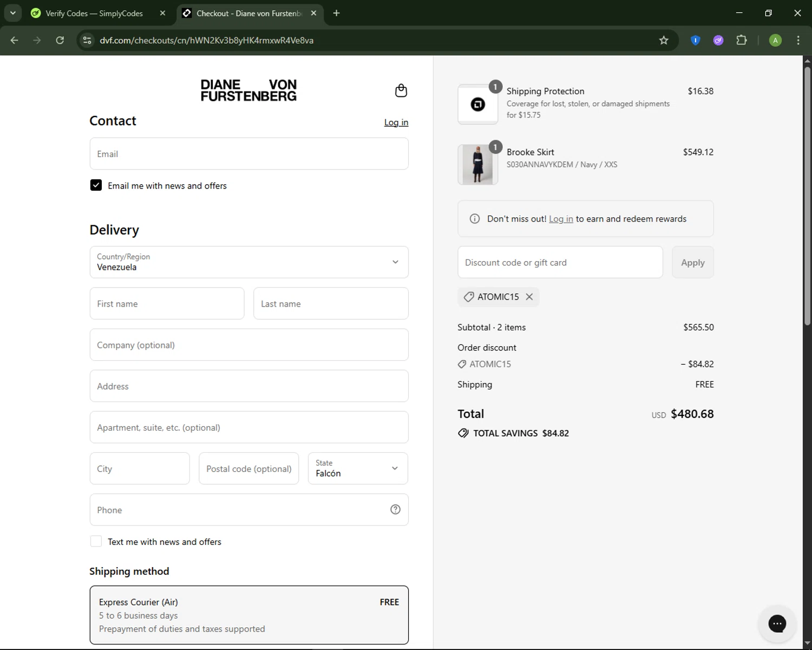Viewport: 812px width, 650px height.
Task: Click the Log in link beside Contact
Action: pos(396,122)
